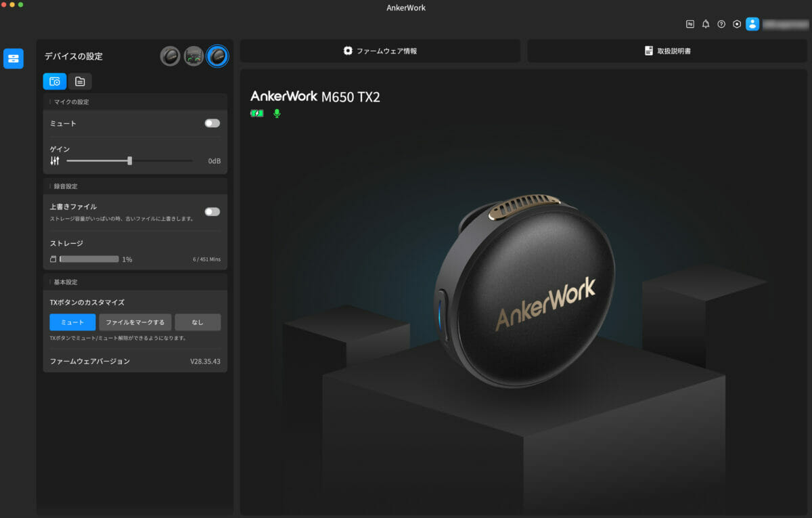Click the storage SD card icon

pos(53,259)
